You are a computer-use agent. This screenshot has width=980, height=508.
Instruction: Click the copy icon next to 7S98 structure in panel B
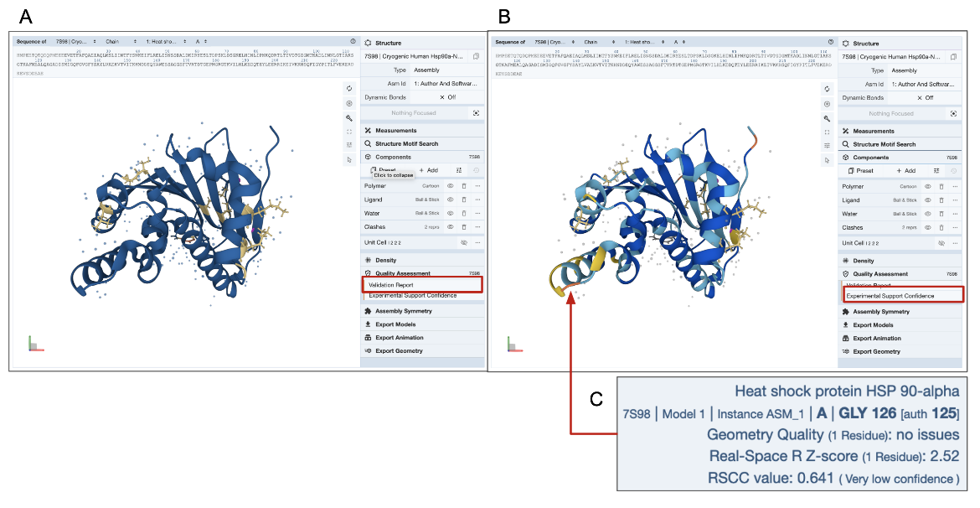pos(953,56)
